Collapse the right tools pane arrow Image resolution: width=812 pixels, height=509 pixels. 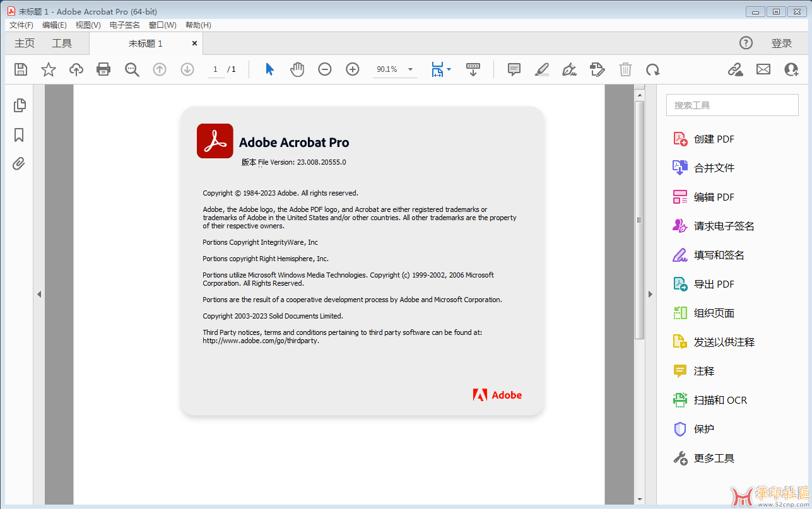coord(650,294)
